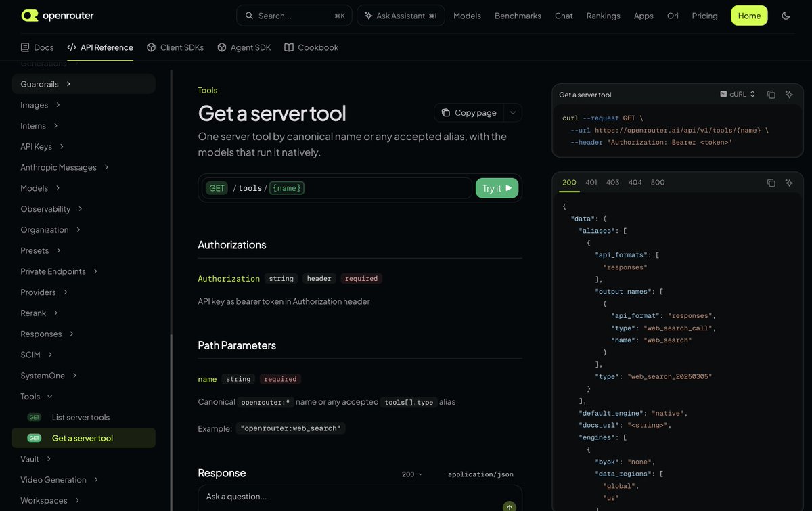
Task: Click the search magnifier icon
Action: 249,16
